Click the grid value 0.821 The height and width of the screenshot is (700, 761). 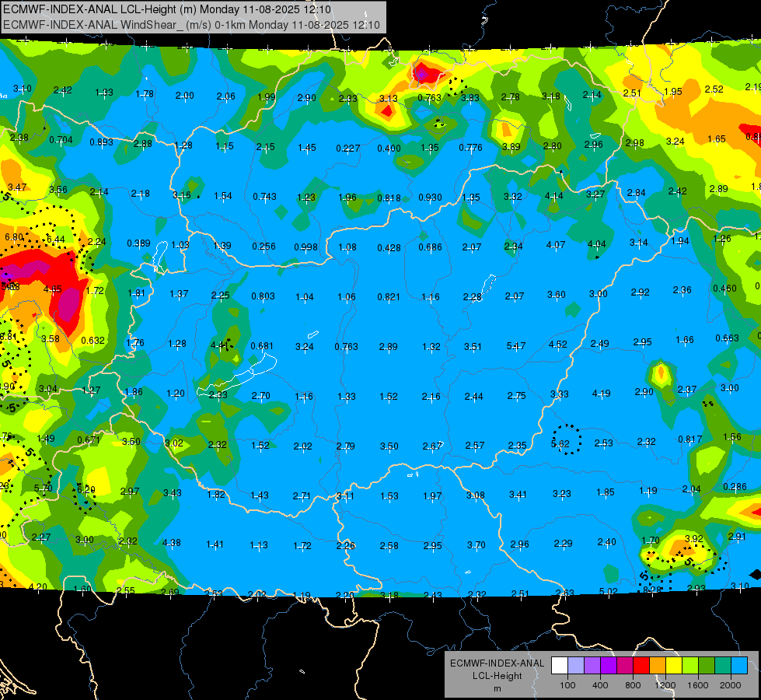(389, 297)
